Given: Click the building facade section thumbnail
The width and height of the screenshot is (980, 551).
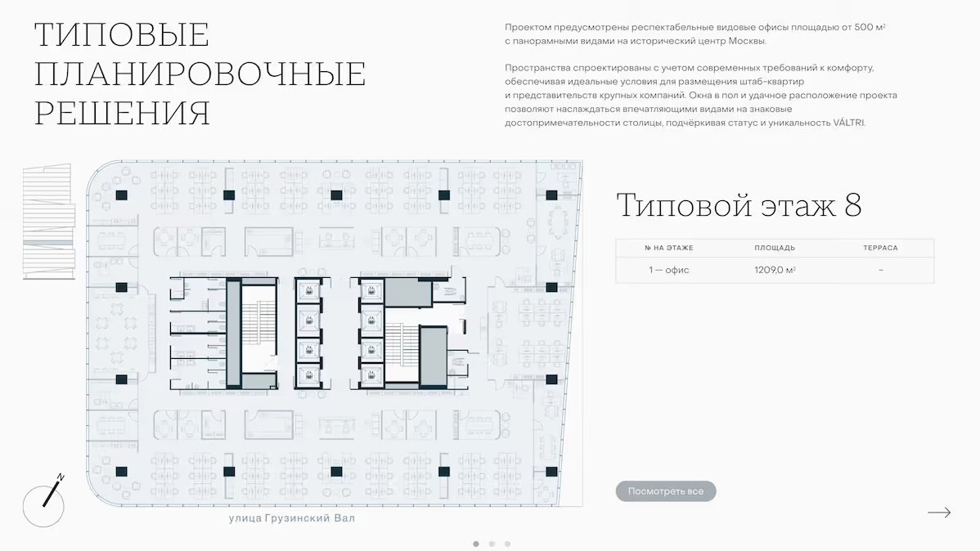Looking at the screenshot, I should (49, 222).
